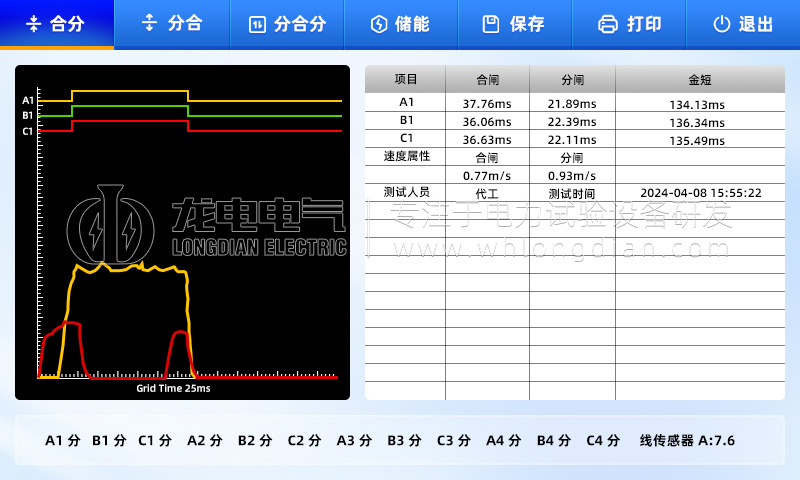
Task: Click the 合分 icon in top bar
Action: [x=33, y=24]
